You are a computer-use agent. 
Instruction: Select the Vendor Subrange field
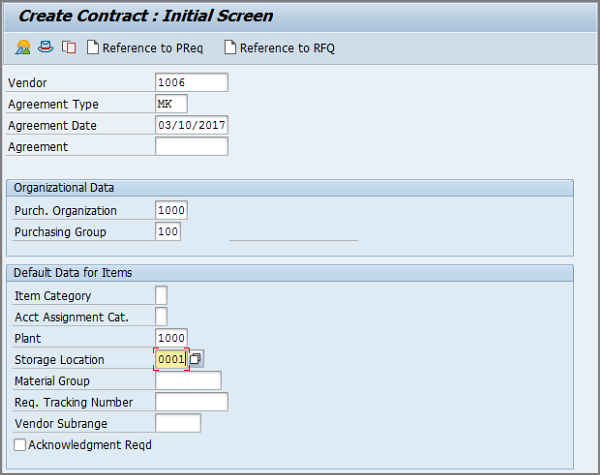coord(178,423)
